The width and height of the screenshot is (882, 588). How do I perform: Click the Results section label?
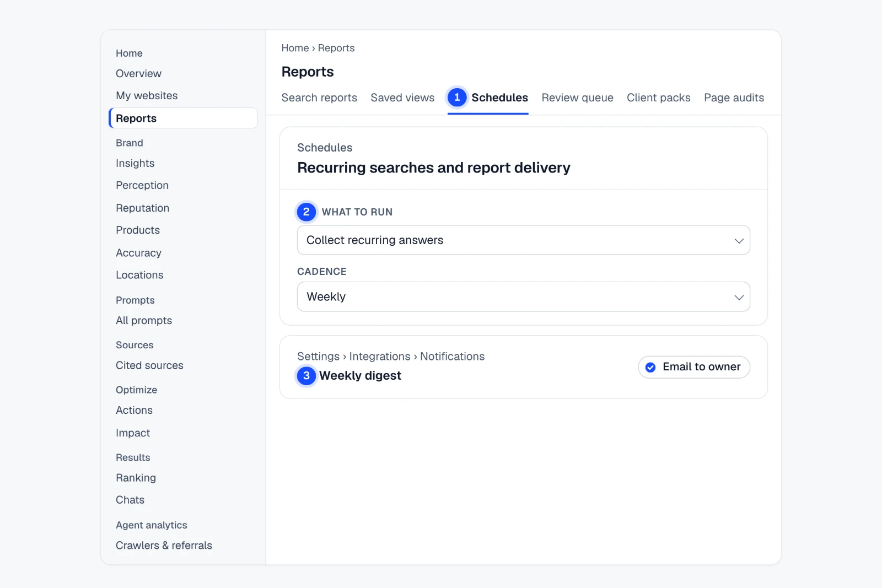coord(133,457)
